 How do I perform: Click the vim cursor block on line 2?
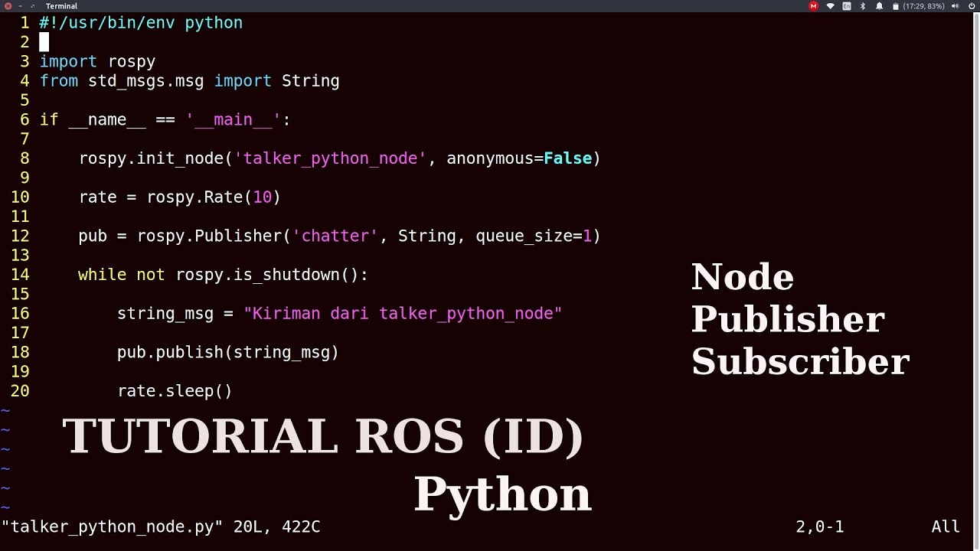point(44,42)
